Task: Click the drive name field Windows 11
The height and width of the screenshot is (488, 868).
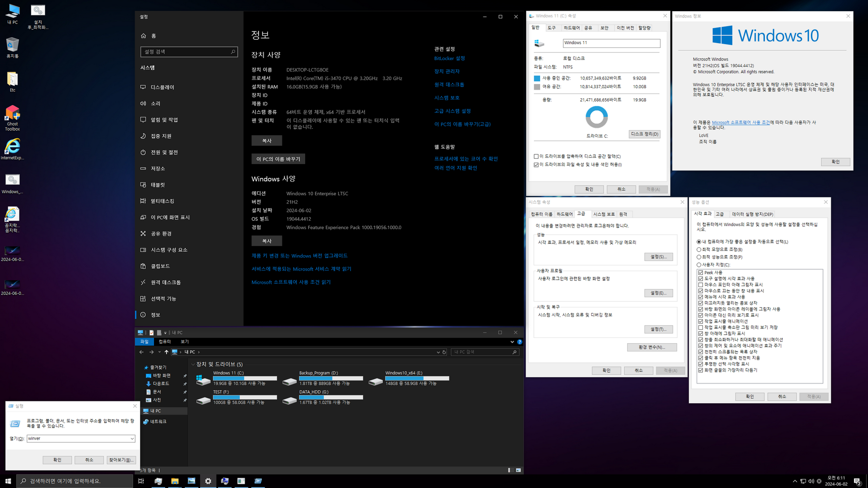Action: click(x=611, y=43)
